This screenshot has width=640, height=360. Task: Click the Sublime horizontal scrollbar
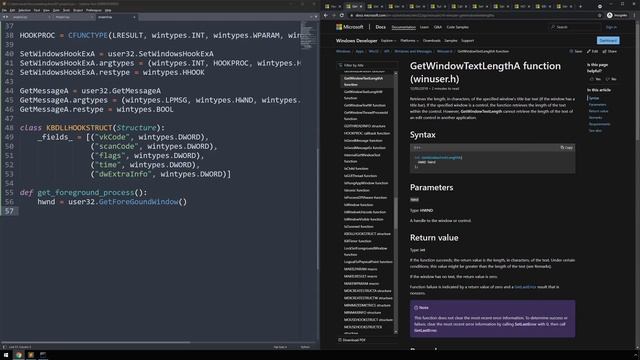pos(96,342)
